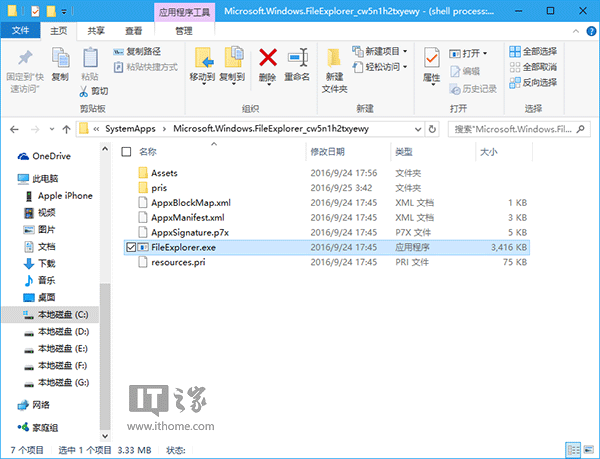Sort by the Size (大小) column header
Screen dimensions: 600x459
tap(489, 152)
